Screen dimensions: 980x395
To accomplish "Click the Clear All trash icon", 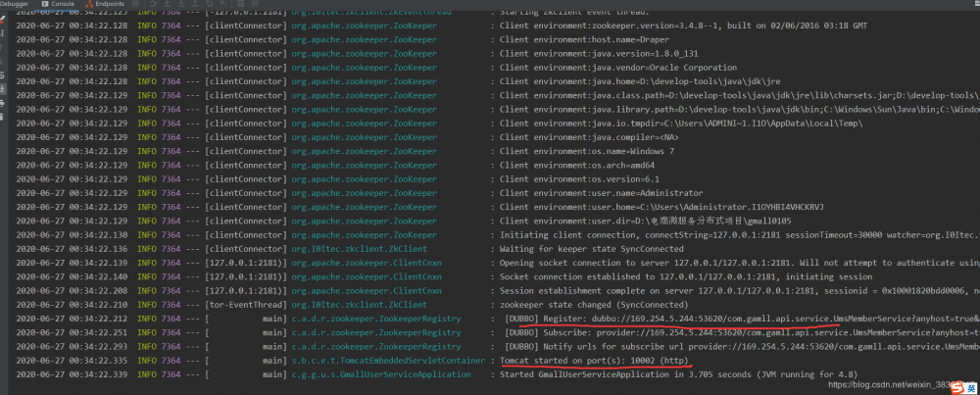I will tap(3, 116).
